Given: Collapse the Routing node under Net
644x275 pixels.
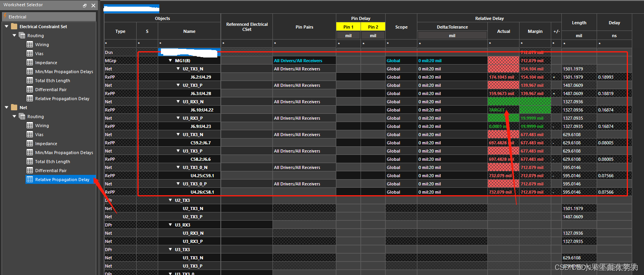Looking at the screenshot, I should pos(14,117).
